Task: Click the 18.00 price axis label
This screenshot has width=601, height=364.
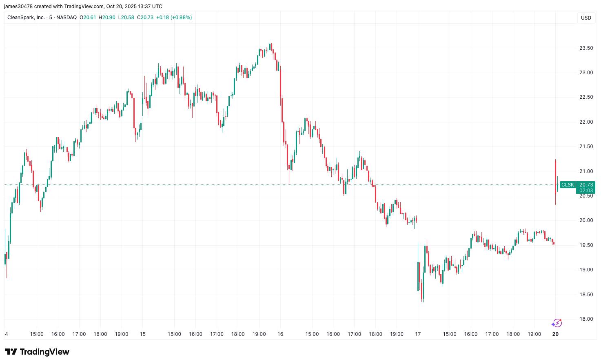Action: pyautogui.click(x=586, y=319)
